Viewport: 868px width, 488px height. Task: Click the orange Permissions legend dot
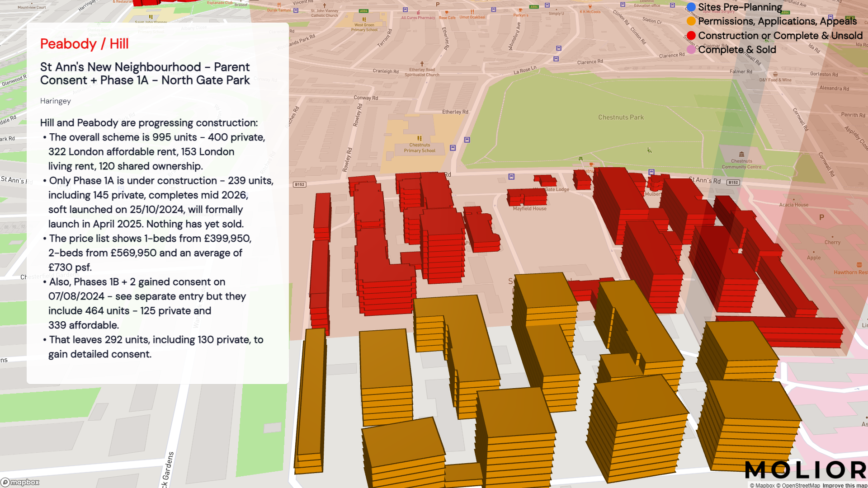(x=691, y=21)
